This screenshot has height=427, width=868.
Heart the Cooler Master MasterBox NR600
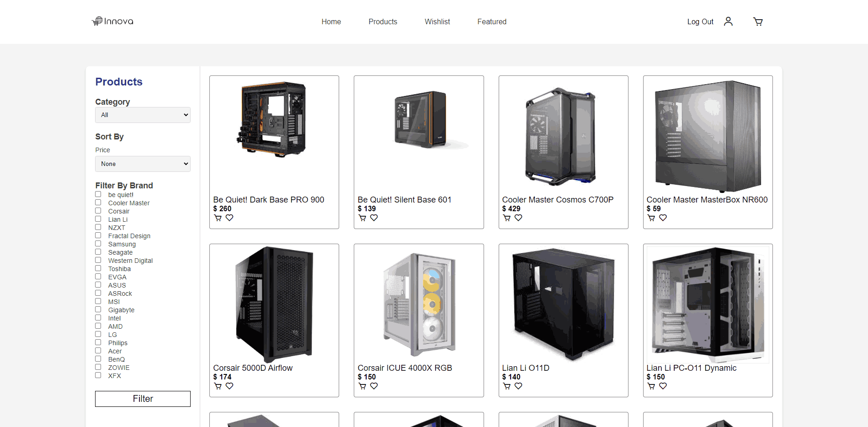pos(663,218)
